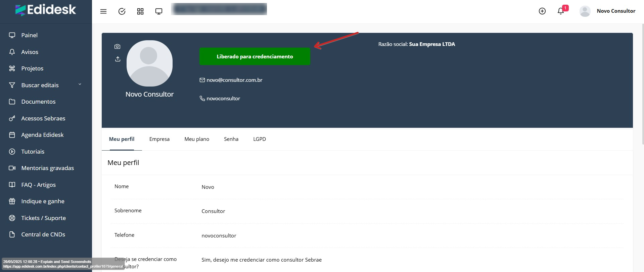Open the Meu plano tab
Viewport: 644px width, 272px height.
pyautogui.click(x=196, y=139)
